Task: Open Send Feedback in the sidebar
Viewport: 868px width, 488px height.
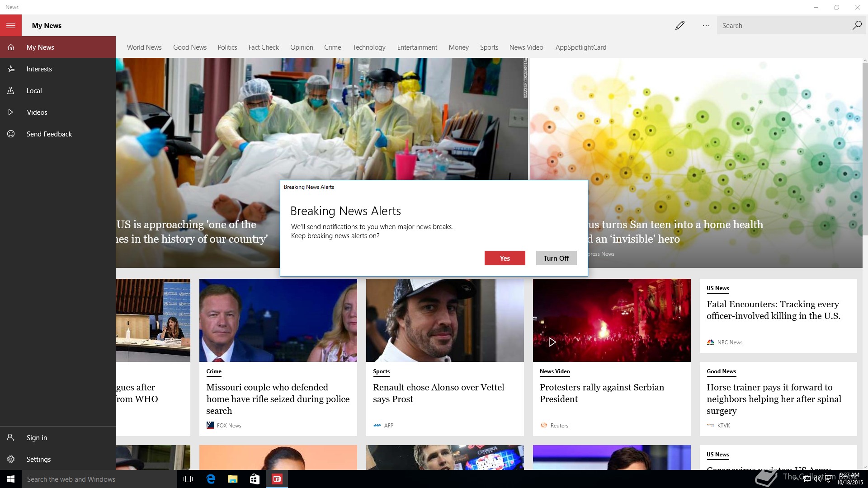Action: pos(58,134)
